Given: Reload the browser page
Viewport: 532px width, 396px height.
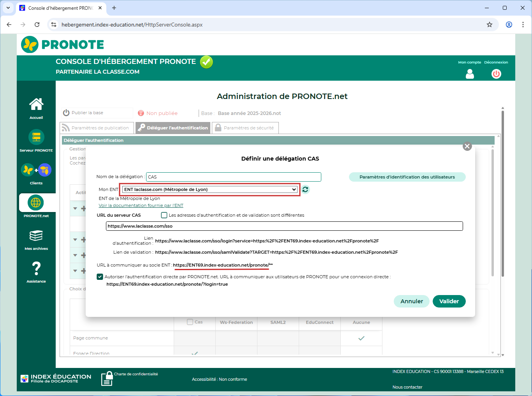Looking at the screenshot, I should click(x=37, y=25).
